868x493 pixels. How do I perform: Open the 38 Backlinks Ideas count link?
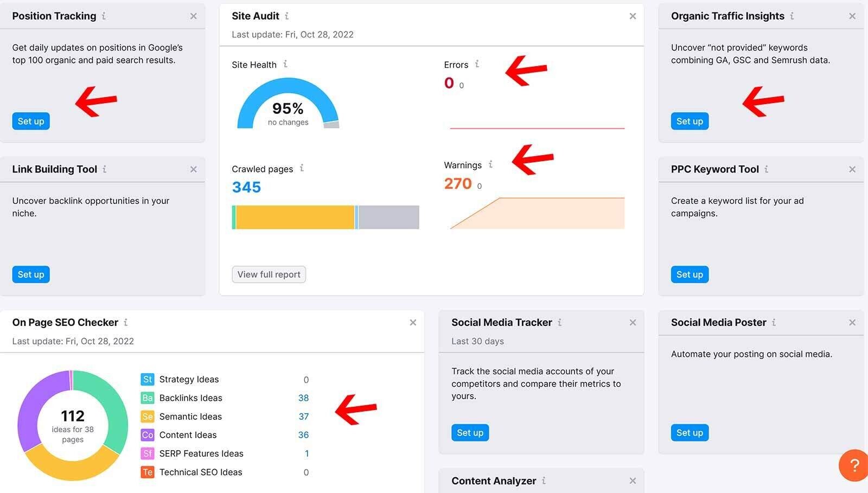303,398
